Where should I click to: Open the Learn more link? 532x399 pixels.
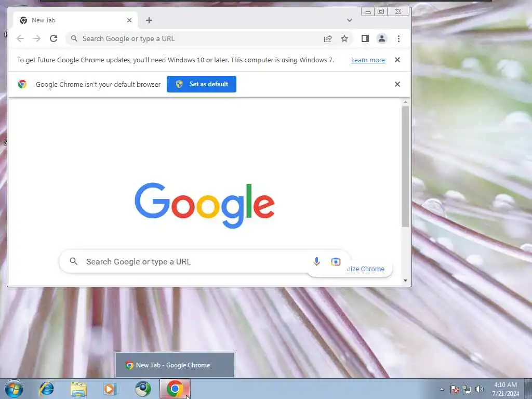tap(368, 60)
